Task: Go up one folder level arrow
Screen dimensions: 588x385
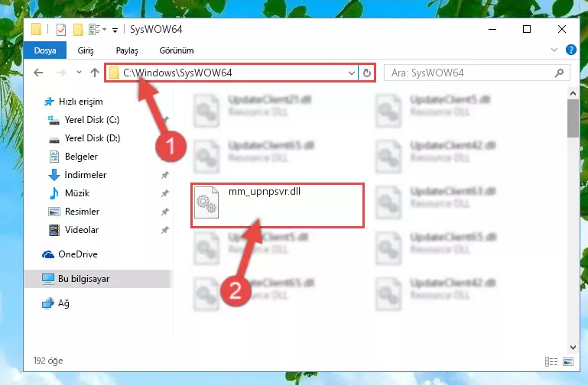Action: pos(95,73)
